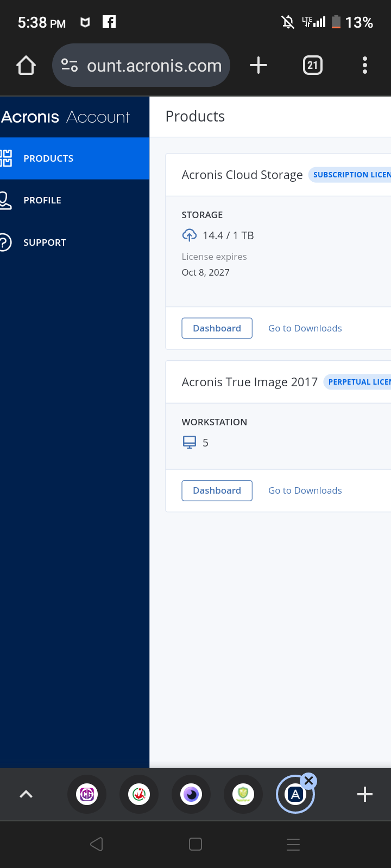Image resolution: width=391 pixels, height=868 pixels.
Task: Click the Profile person icon
Action: point(5,200)
